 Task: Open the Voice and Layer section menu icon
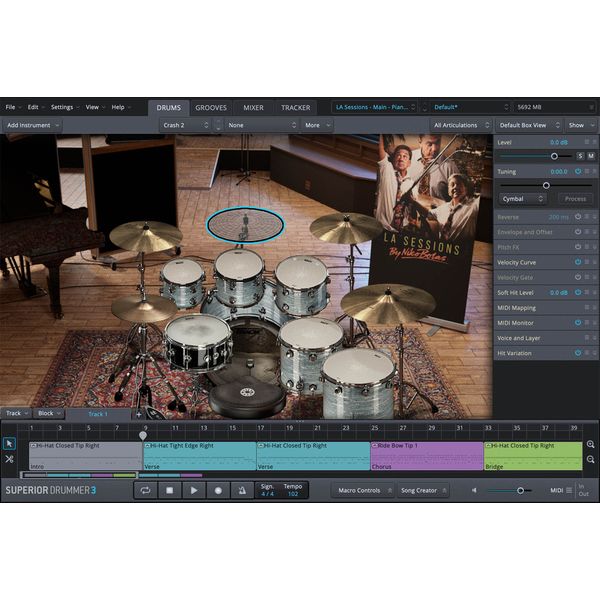click(587, 338)
